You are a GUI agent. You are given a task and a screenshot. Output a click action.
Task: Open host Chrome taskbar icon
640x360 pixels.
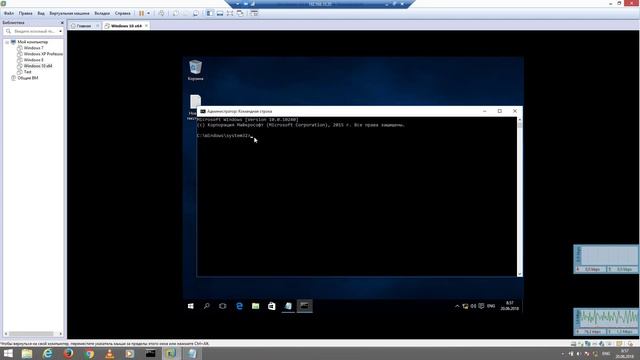click(89, 353)
